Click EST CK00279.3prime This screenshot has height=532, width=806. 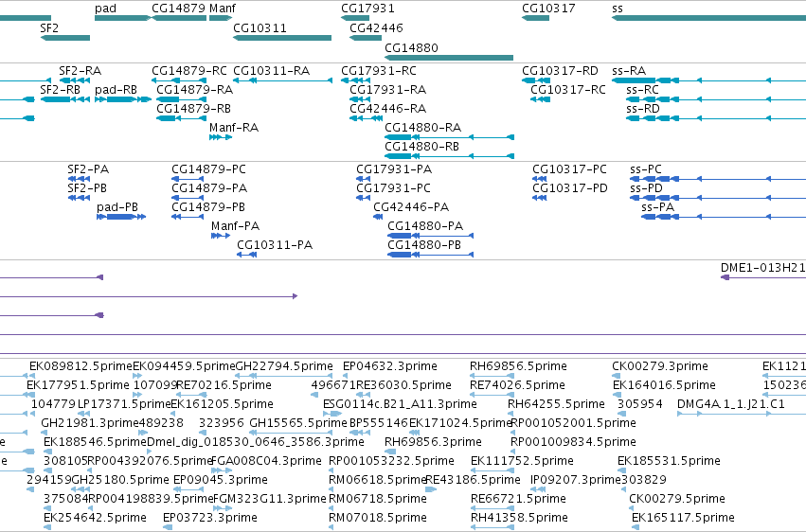coord(660,366)
